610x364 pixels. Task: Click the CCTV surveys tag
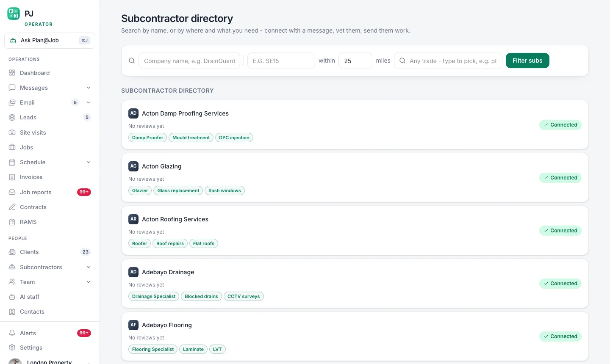(244, 296)
